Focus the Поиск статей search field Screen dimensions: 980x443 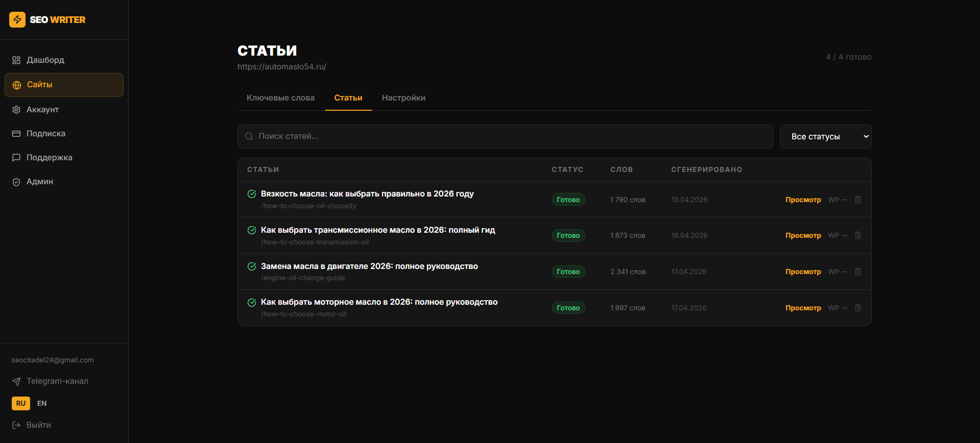coord(505,137)
